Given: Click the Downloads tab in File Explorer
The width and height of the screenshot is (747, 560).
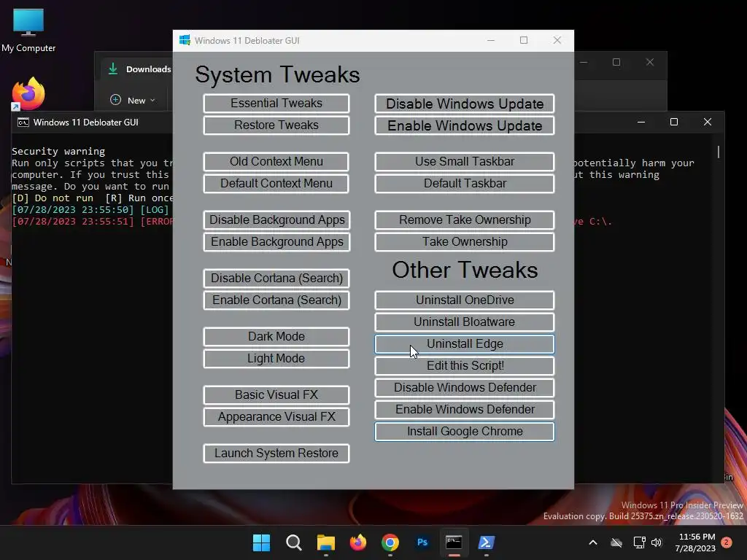Looking at the screenshot, I should (139, 69).
